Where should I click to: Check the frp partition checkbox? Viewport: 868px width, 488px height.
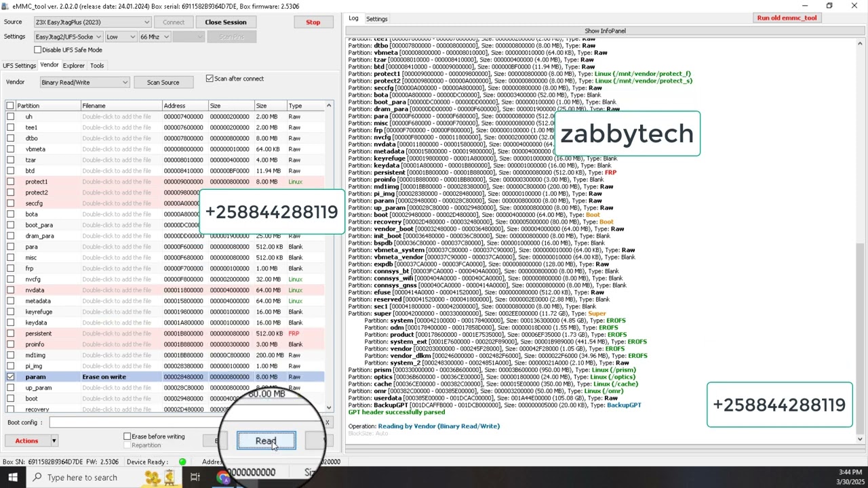10,268
